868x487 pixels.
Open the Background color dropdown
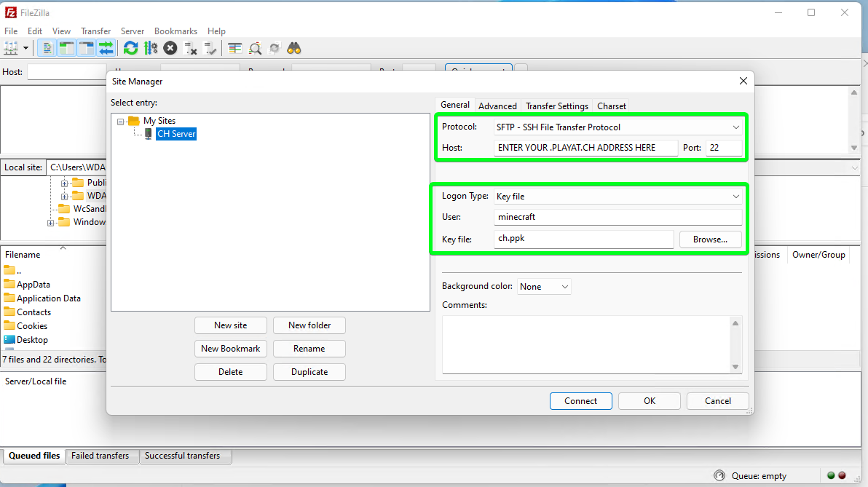pyautogui.click(x=544, y=287)
